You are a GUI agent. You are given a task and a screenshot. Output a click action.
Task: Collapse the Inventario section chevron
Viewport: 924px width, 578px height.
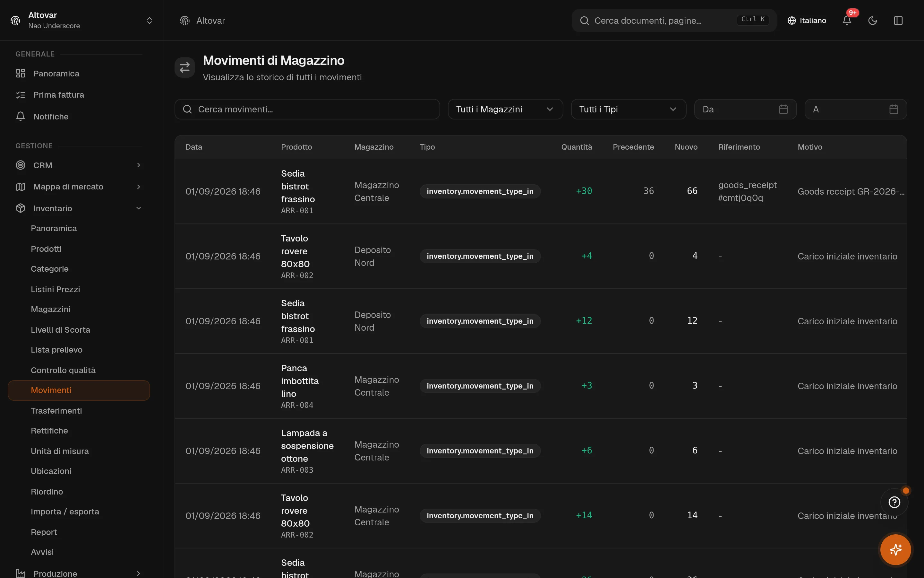(139, 208)
